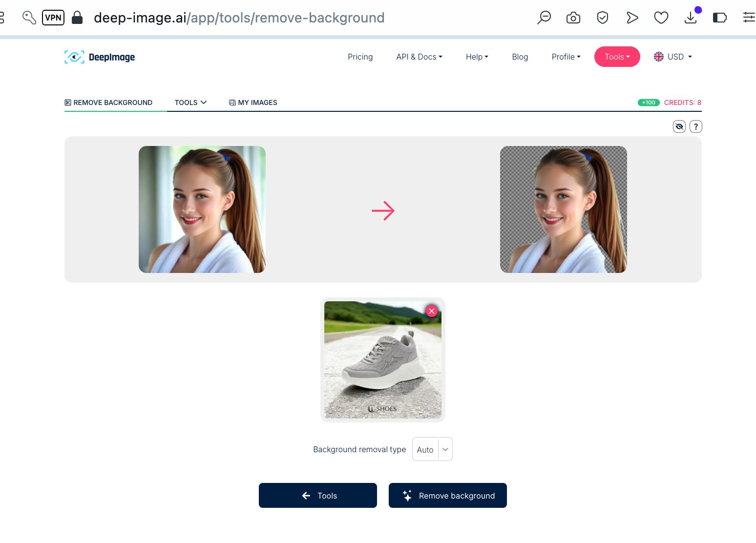Click the Remove background button
Viewport: 756px width, 543px height.
click(447, 496)
